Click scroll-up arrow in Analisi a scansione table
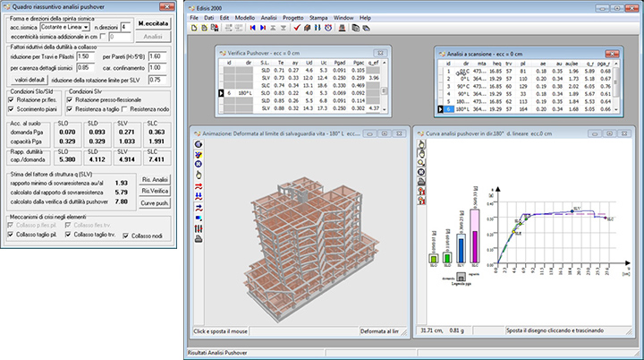644x360 pixels. coord(615,64)
